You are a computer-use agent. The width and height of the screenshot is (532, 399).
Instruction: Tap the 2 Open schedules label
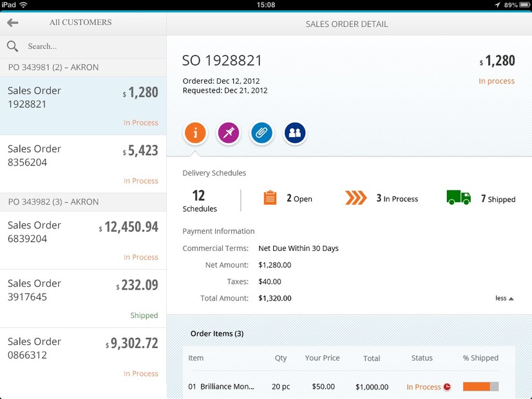click(x=299, y=198)
